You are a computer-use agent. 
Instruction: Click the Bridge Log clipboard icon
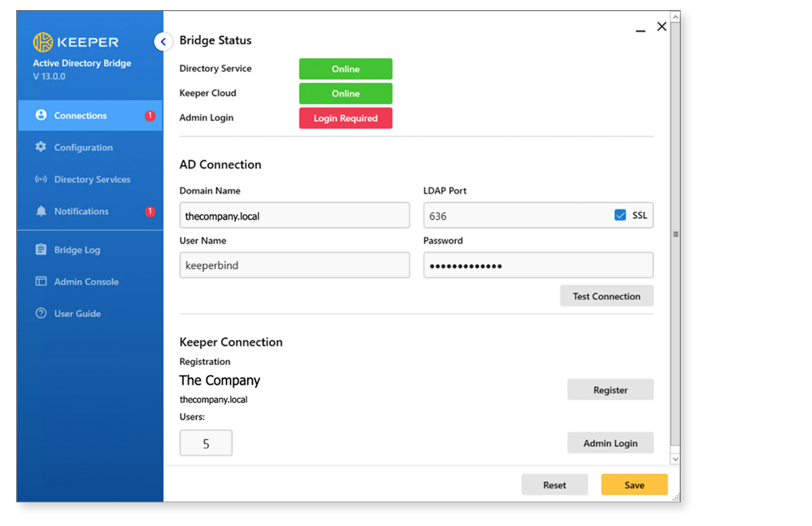click(x=41, y=249)
